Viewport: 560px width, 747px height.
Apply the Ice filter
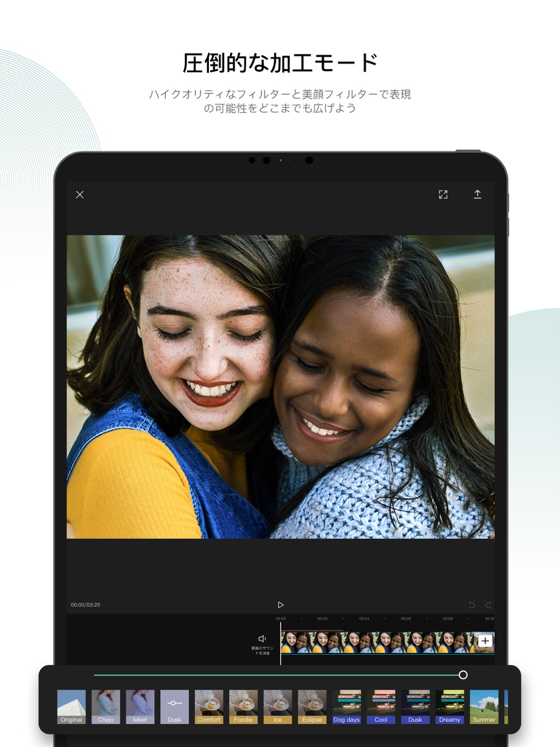[x=278, y=707]
